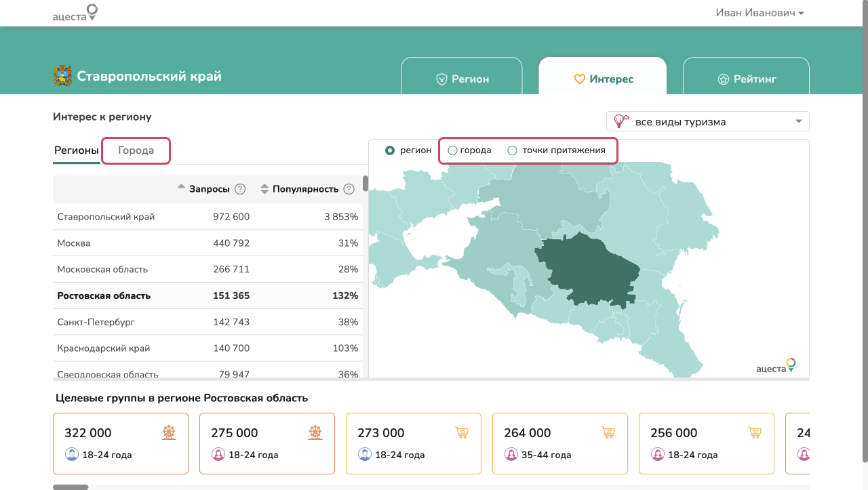Image resolution: width=868 pixels, height=490 pixels.
Task: Click the sort arrows beside Популярность
Action: (265, 190)
